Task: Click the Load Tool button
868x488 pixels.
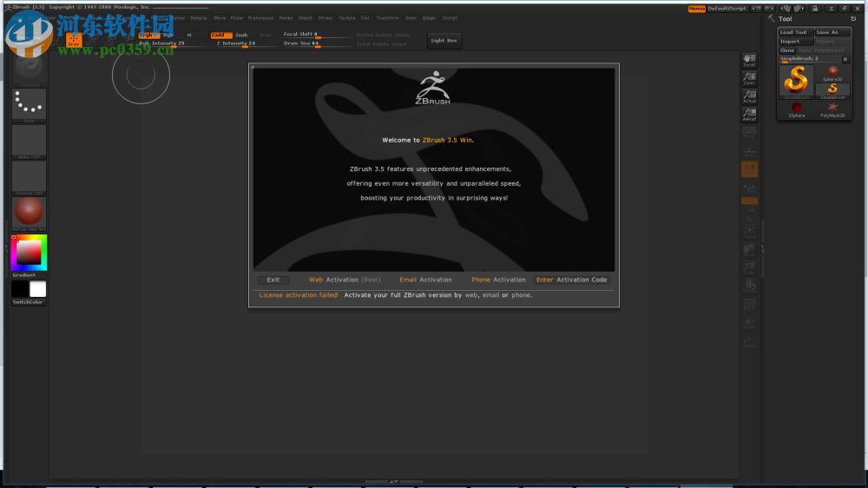Action: click(795, 32)
